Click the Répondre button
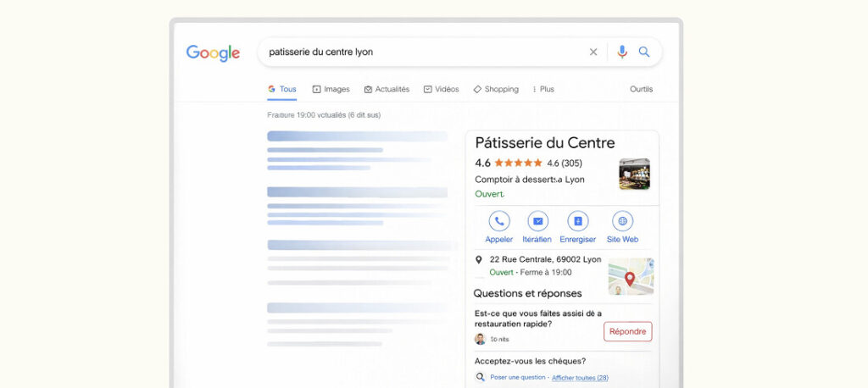Screen dimensions: 868x388 628,331
